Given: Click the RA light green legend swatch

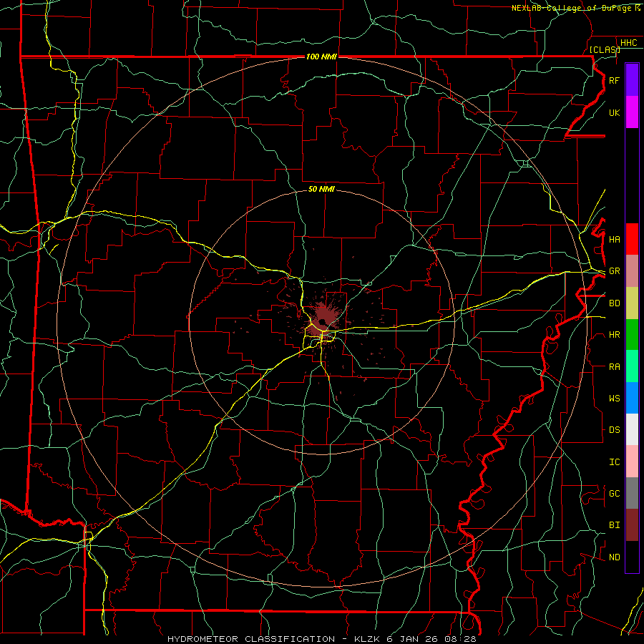Looking at the screenshot, I should (632, 366).
